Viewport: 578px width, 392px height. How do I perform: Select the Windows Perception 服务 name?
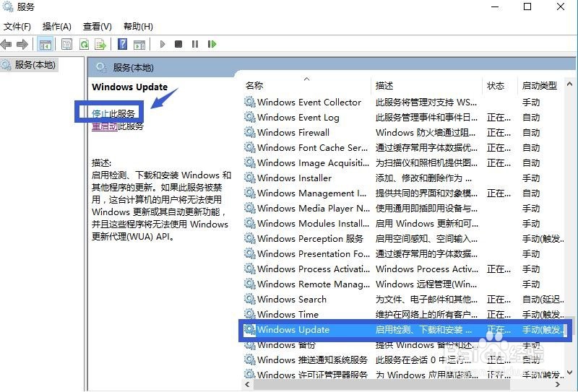tap(311, 239)
